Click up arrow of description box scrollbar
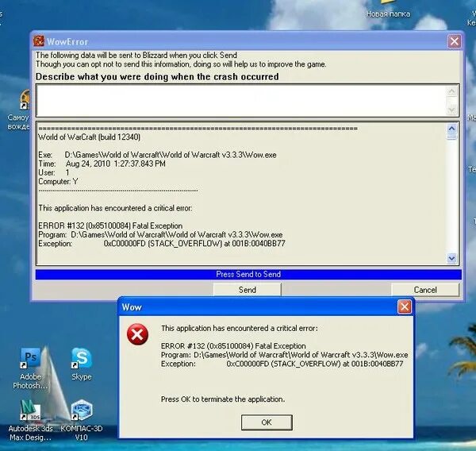This screenshot has width=476, height=451. [x=451, y=91]
